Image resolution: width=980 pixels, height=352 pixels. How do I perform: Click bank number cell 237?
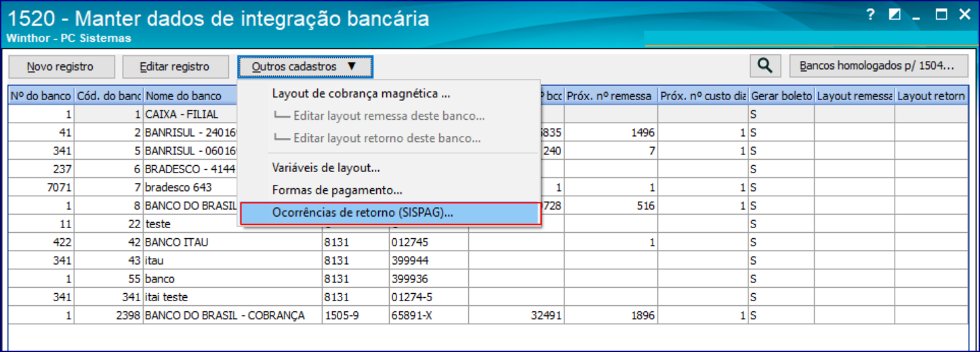pyautogui.click(x=41, y=169)
